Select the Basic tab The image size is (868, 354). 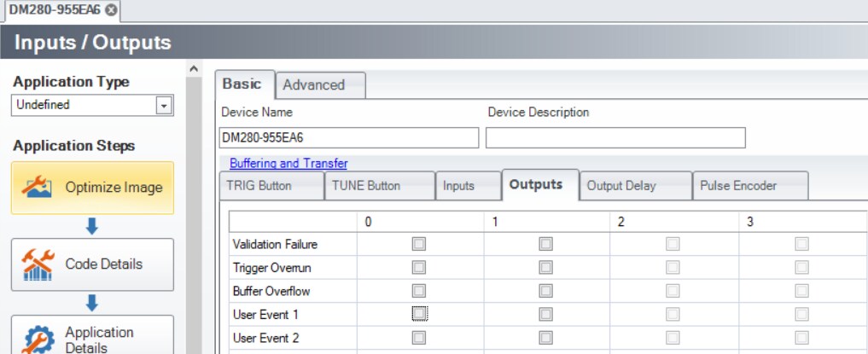pyautogui.click(x=242, y=84)
